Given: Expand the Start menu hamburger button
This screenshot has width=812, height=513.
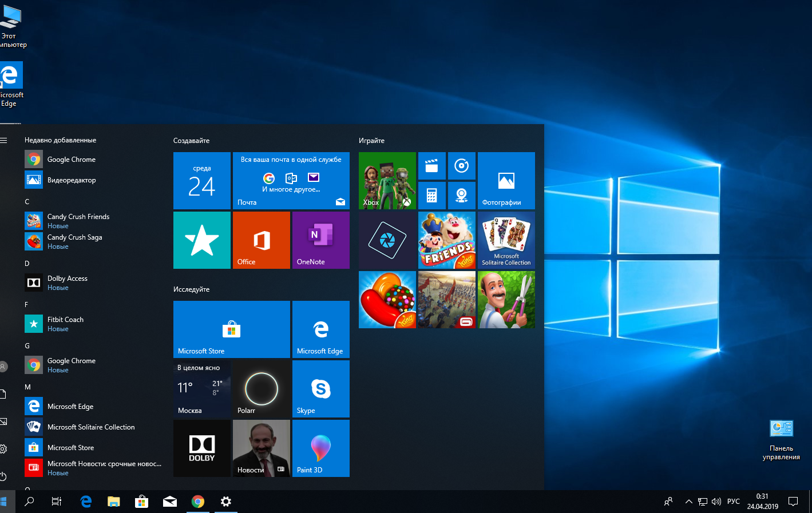Looking at the screenshot, I should [x=3, y=140].
